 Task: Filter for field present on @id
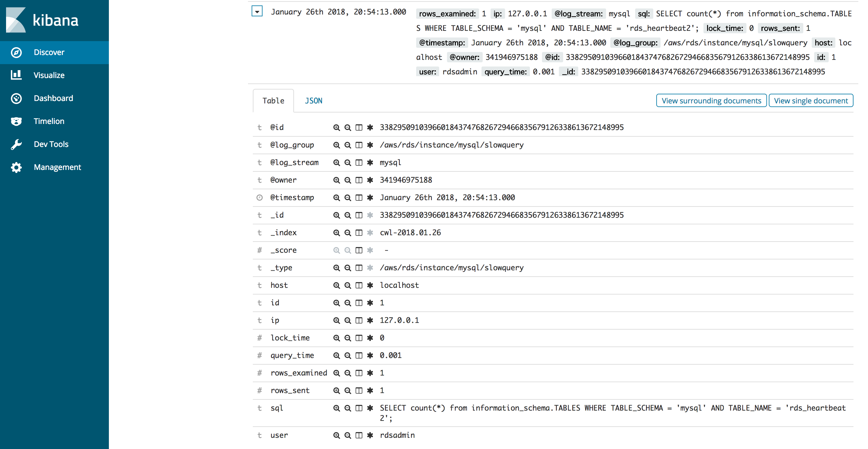point(370,127)
